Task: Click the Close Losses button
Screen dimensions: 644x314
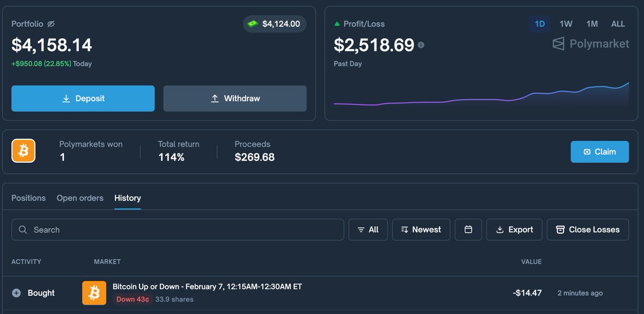Action: click(x=588, y=229)
